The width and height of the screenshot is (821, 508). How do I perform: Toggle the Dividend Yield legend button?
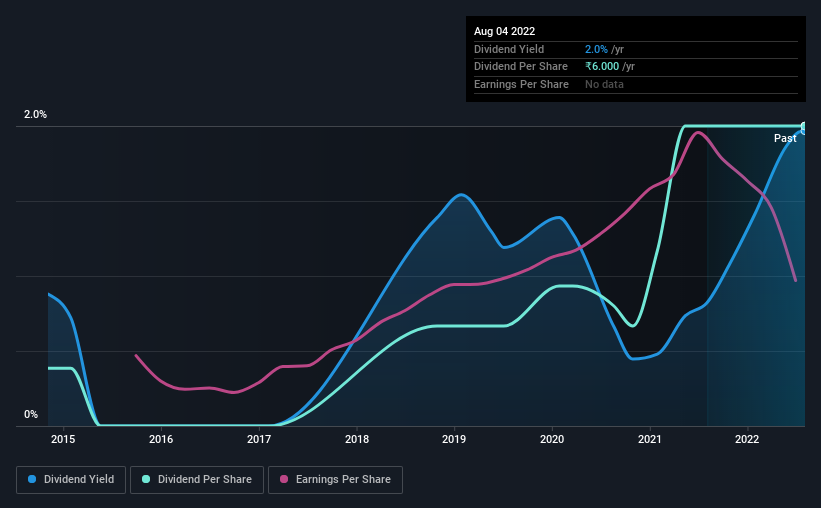71,480
